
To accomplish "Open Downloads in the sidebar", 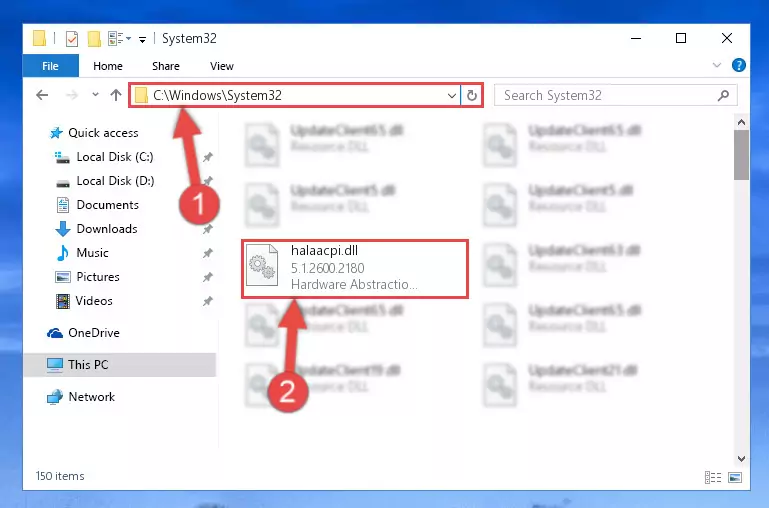I will click(107, 229).
